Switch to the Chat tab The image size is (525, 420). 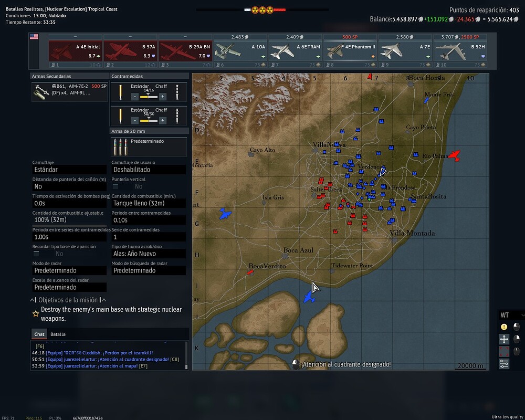[x=39, y=334]
